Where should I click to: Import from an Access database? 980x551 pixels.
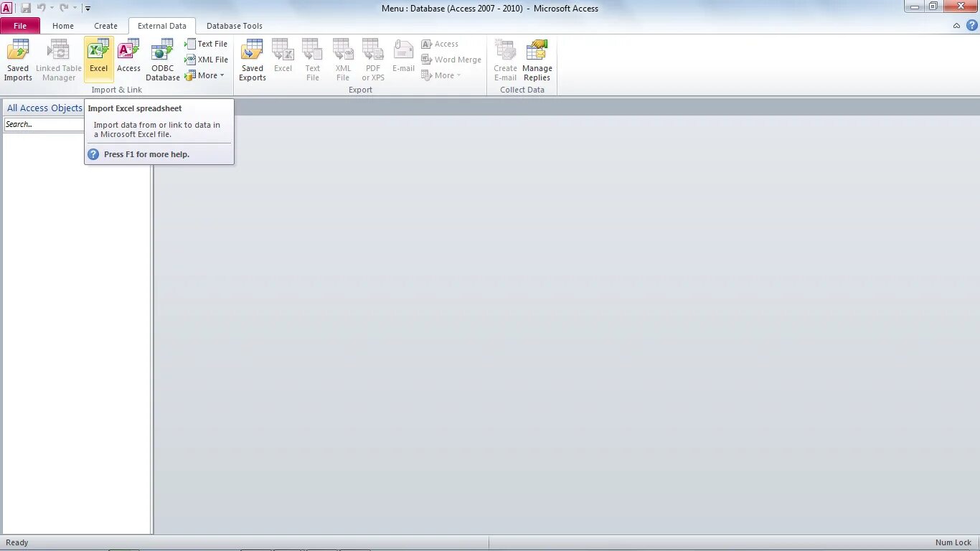click(x=128, y=60)
